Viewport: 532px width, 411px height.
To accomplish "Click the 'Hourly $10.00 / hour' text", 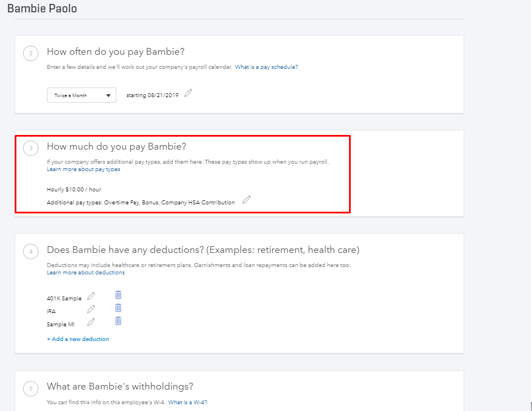I will 74,190.
